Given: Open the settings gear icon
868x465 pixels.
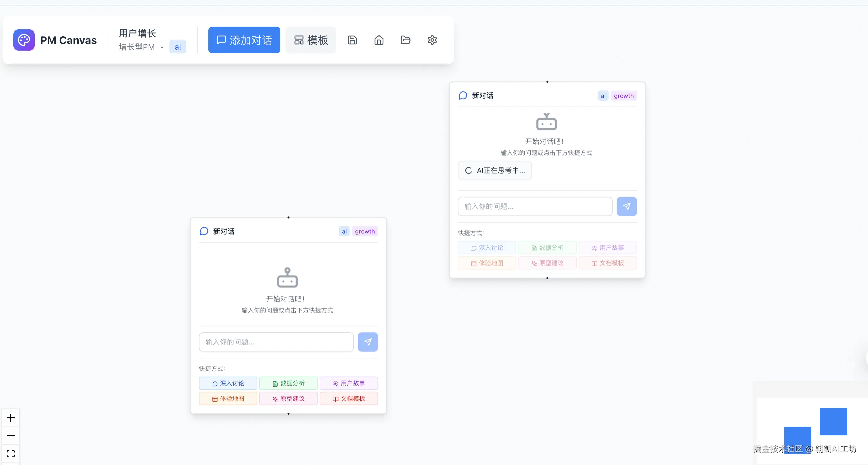Looking at the screenshot, I should [x=432, y=40].
